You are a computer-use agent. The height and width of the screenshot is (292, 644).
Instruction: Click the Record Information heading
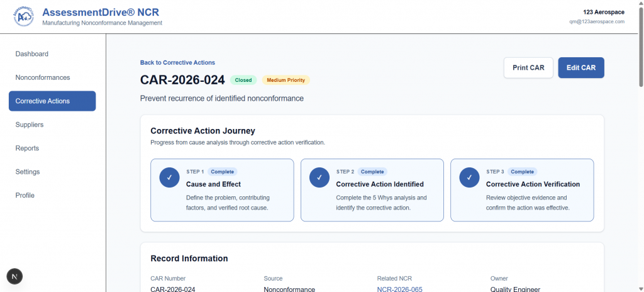coord(189,258)
